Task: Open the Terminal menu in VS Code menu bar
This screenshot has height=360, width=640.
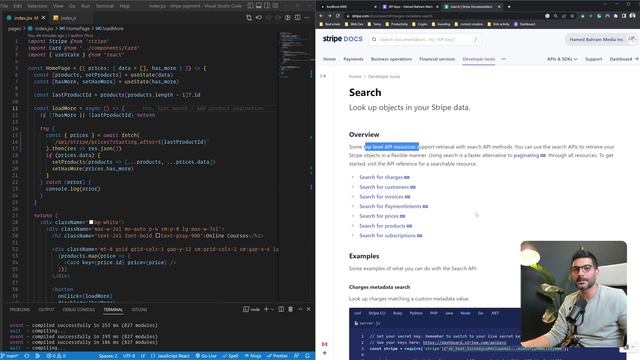Action: click(x=105, y=6)
